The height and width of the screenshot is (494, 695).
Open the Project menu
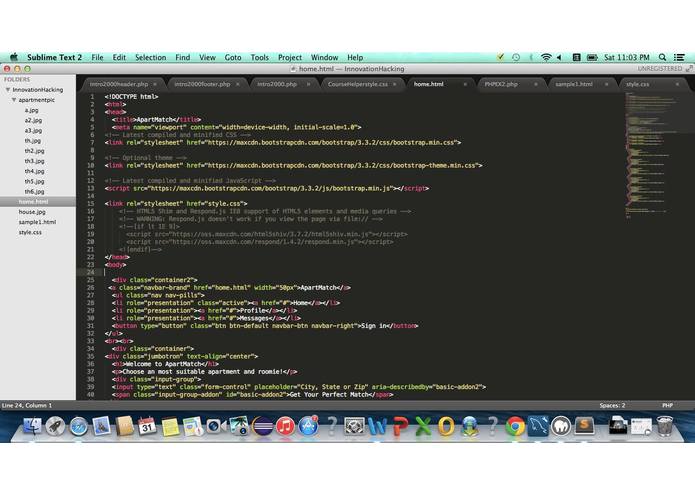pyautogui.click(x=289, y=57)
